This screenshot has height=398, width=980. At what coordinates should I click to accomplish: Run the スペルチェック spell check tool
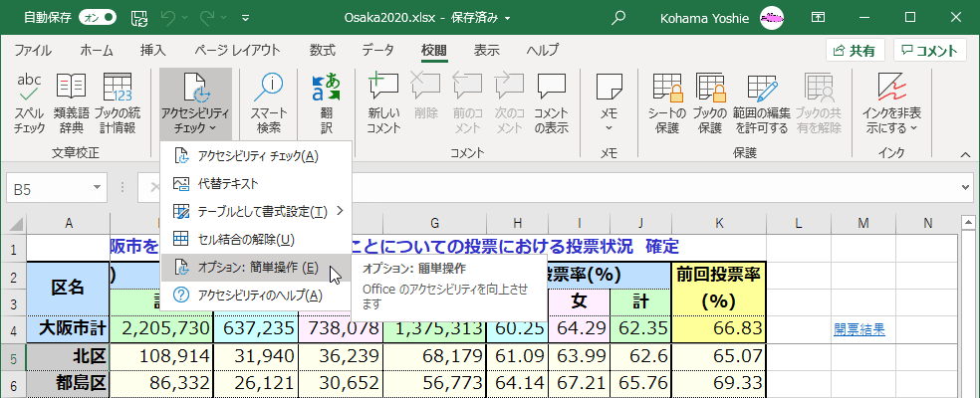30,103
